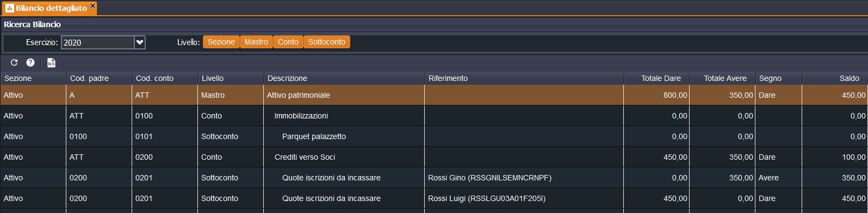Select the Attivo patrimoniale row

[x=433, y=95]
